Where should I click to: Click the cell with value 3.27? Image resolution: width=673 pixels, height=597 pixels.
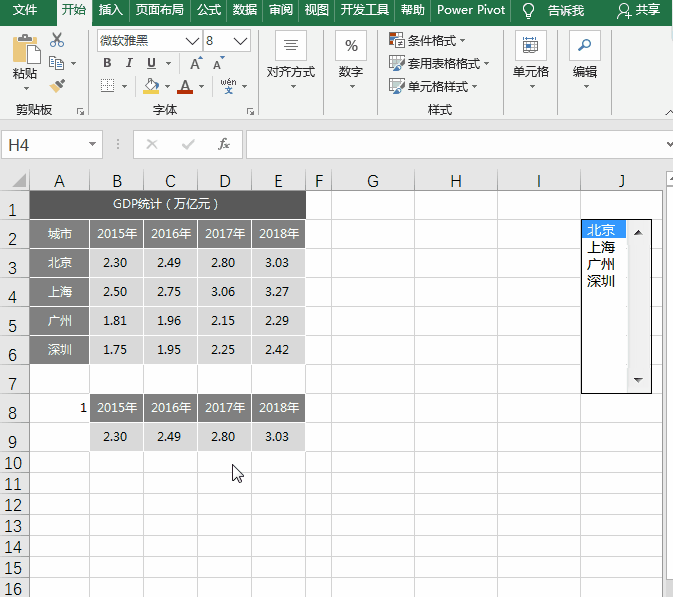(278, 292)
